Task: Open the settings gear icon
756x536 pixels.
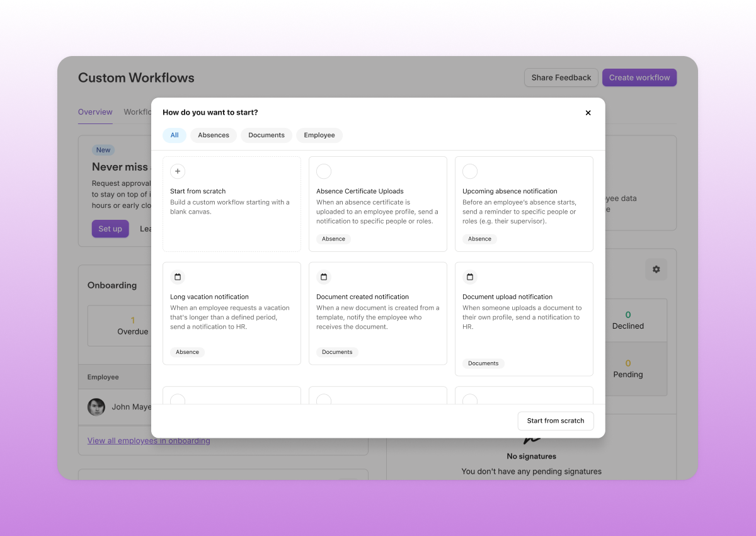Action: (x=656, y=269)
